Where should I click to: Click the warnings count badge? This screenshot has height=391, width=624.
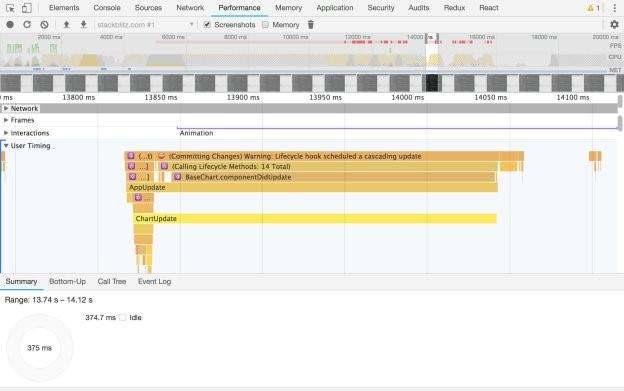(x=593, y=8)
